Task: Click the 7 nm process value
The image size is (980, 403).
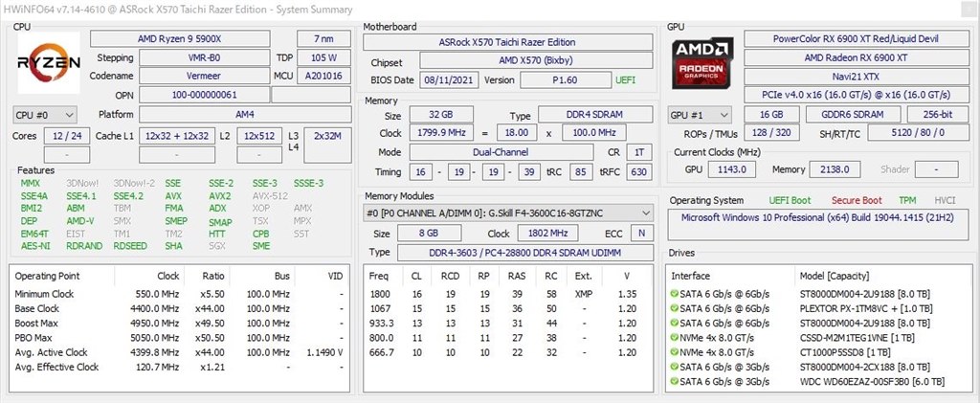Action: coord(323,38)
